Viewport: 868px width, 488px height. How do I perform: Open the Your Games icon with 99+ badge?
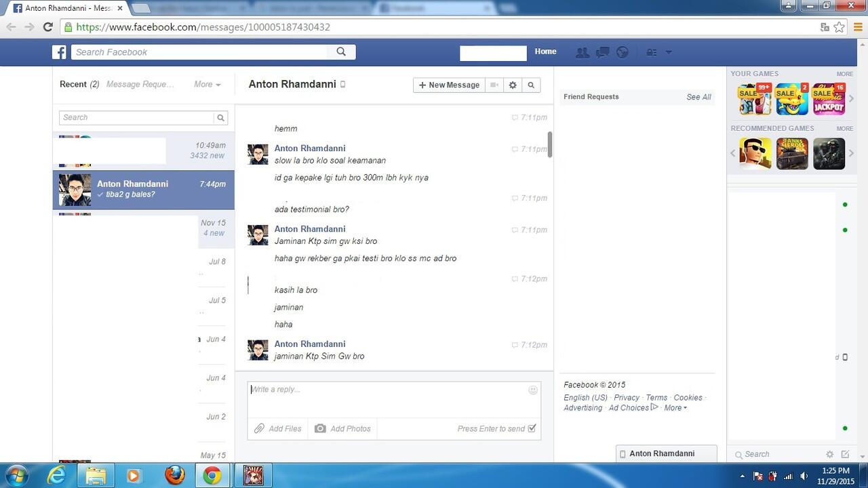[755, 99]
